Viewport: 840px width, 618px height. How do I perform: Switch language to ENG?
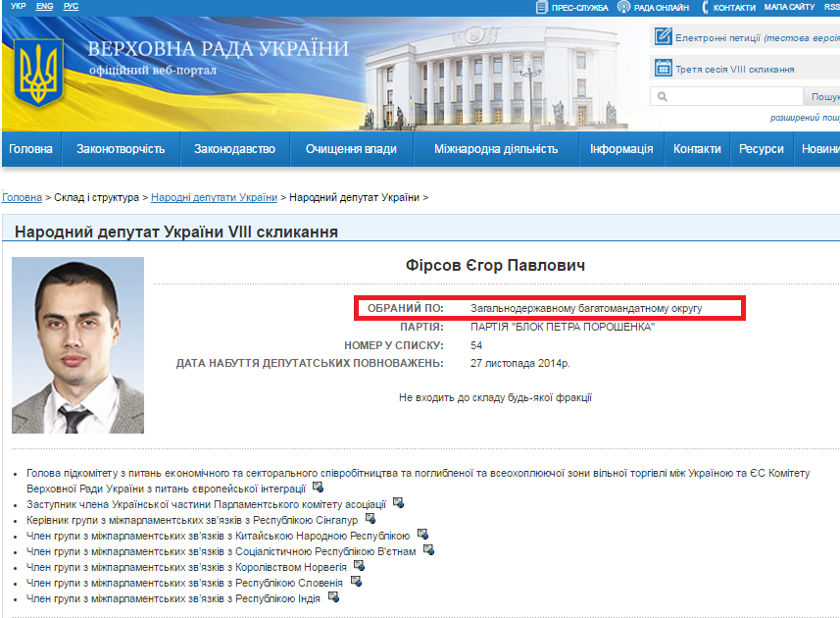click(x=45, y=7)
